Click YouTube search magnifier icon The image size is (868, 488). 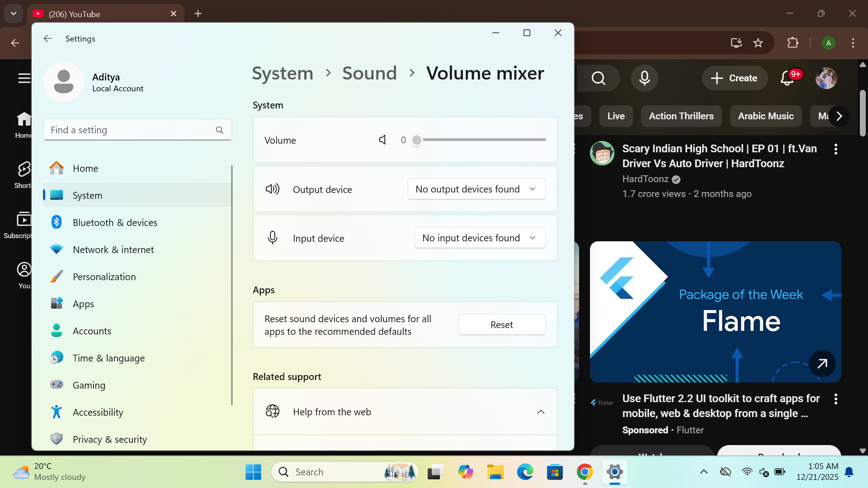tap(598, 78)
